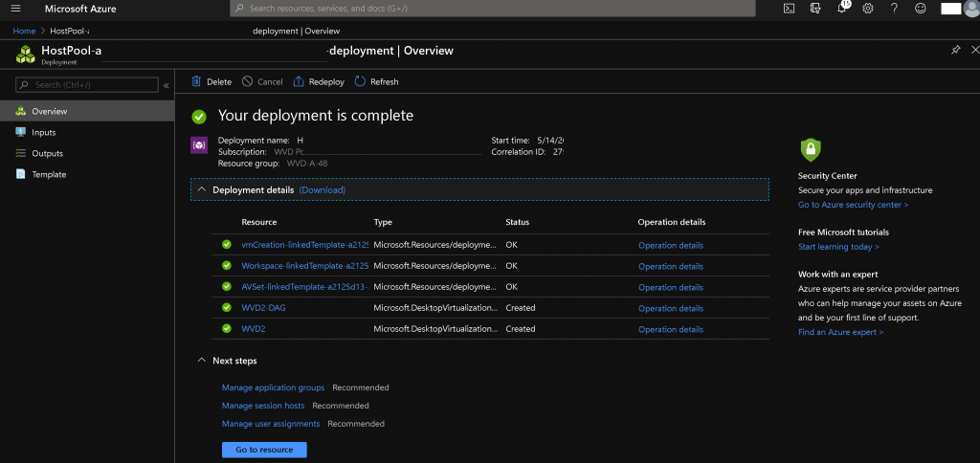The image size is (980, 463).
Task: Click the green checkmark beside deployment complete
Action: pos(199,116)
